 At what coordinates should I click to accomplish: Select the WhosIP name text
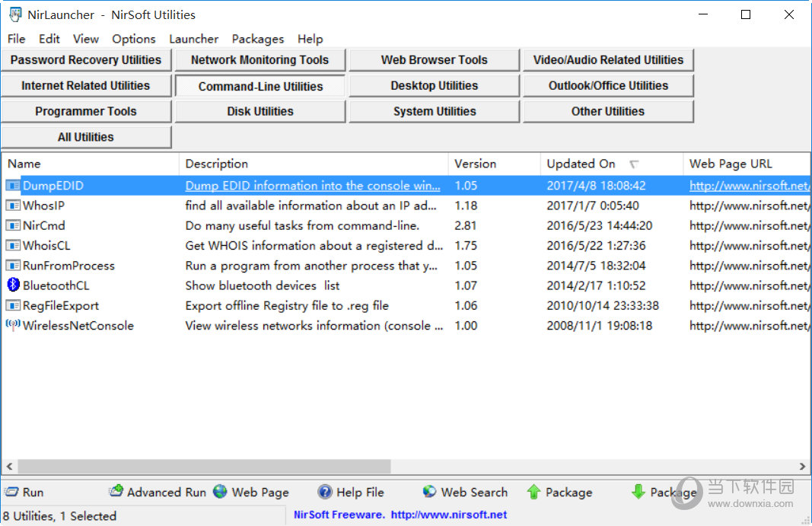click(43, 206)
